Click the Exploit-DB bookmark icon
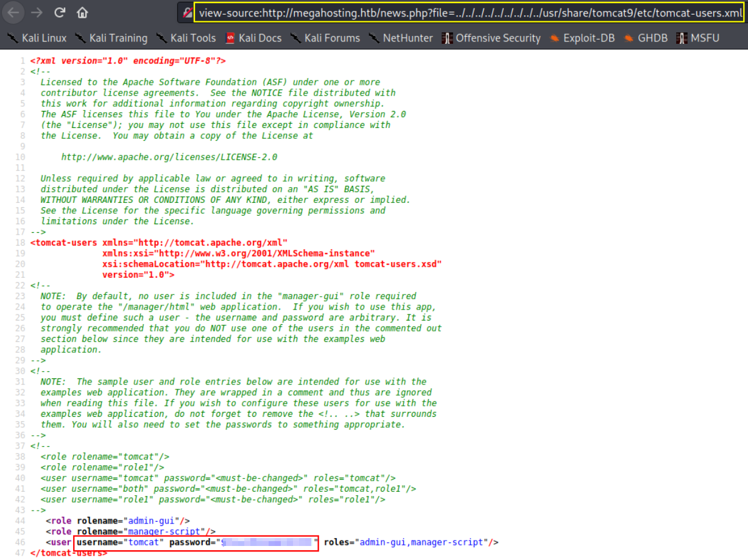The height and width of the screenshot is (560, 748). (x=554, y=38)
